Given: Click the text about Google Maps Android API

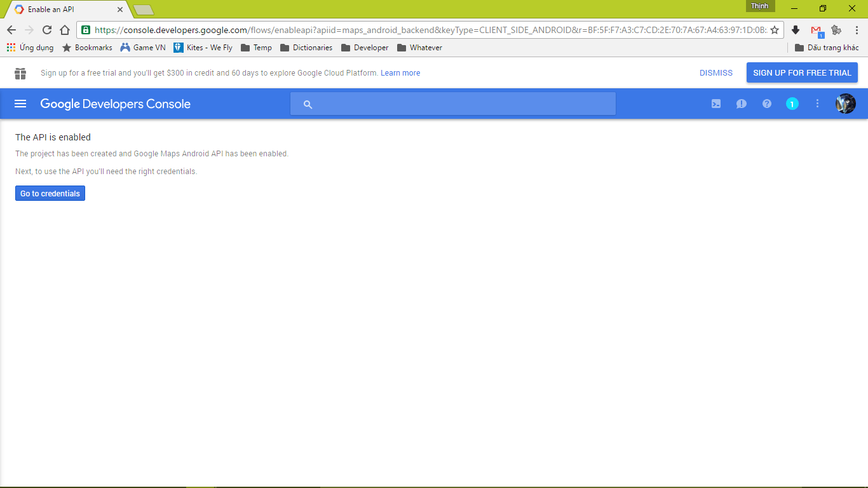Looking at the screenshot, I should point(152,154).
